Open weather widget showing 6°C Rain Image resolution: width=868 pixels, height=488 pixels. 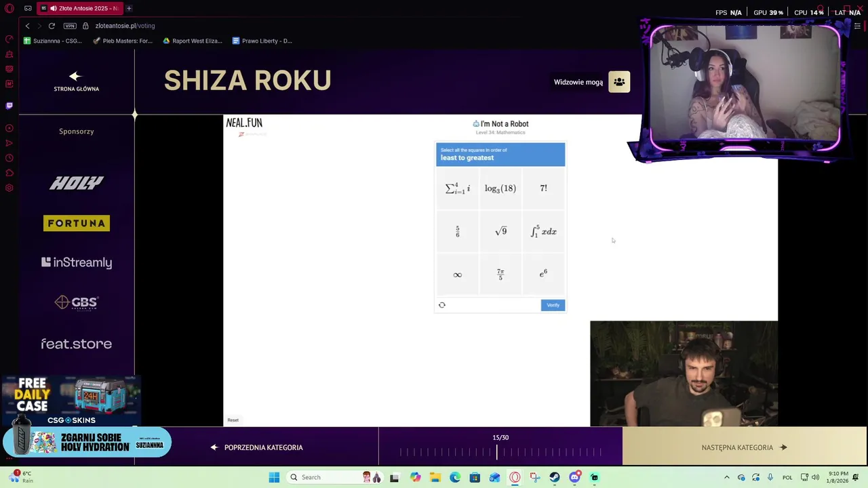pyautogui.click(x=20, y=477)
